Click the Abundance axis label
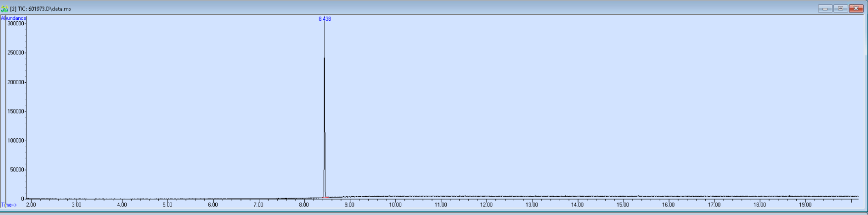868x215 pixels. (13, 18)
